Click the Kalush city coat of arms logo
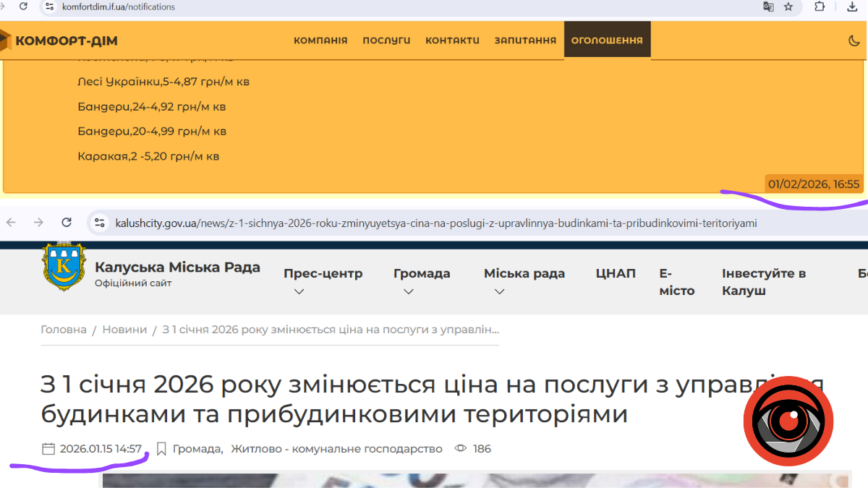 coord(64,267)
